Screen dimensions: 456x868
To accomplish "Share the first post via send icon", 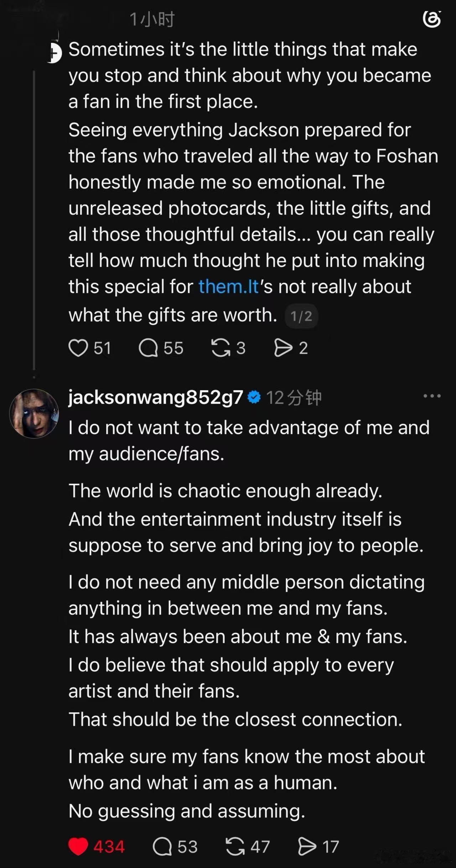I will pos(283,348).
